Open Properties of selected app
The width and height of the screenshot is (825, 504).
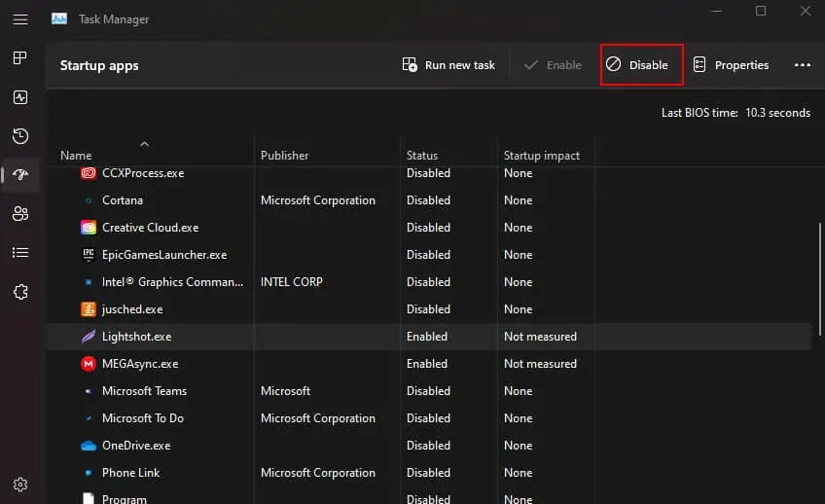[x=731, y=65]
